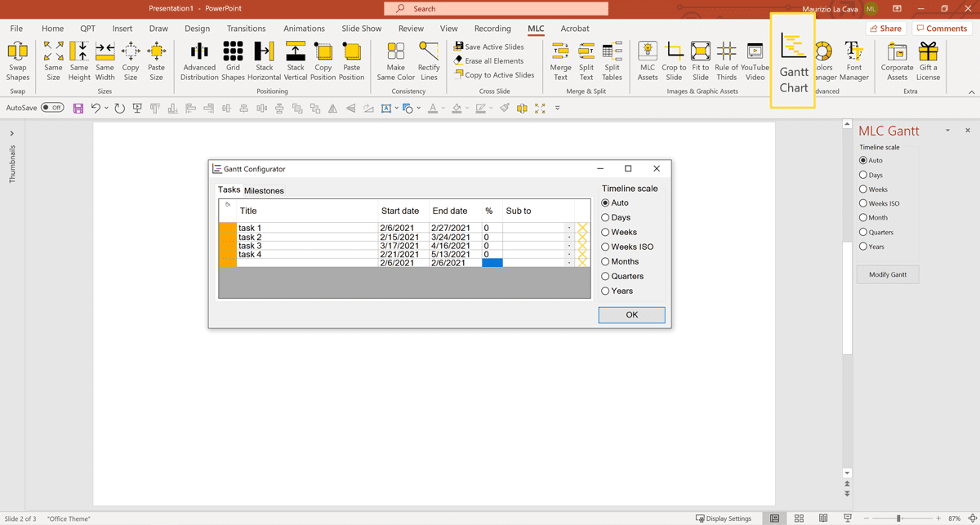Open Advanced Distribution tool

pyautogui.click(x=199, y=60)
